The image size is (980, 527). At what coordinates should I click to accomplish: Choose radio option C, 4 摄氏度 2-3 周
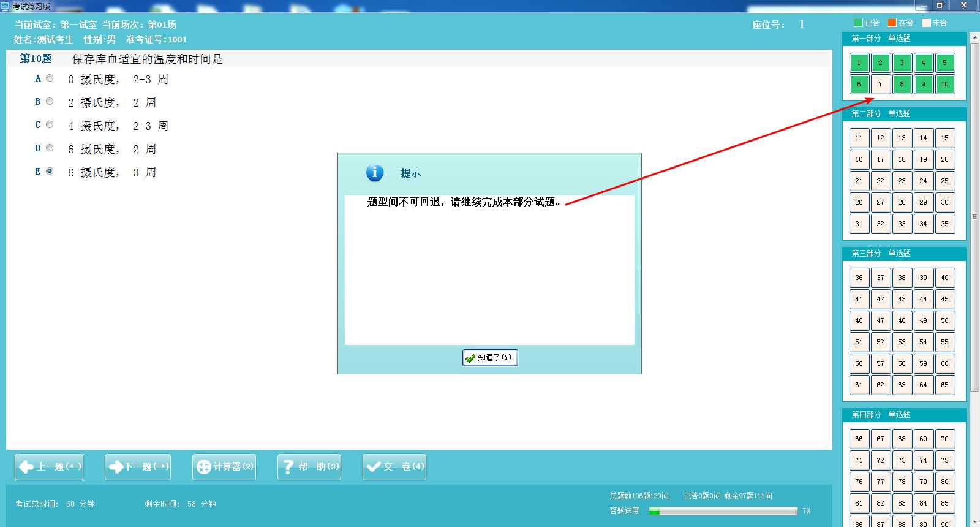click(x=50, y=125)
